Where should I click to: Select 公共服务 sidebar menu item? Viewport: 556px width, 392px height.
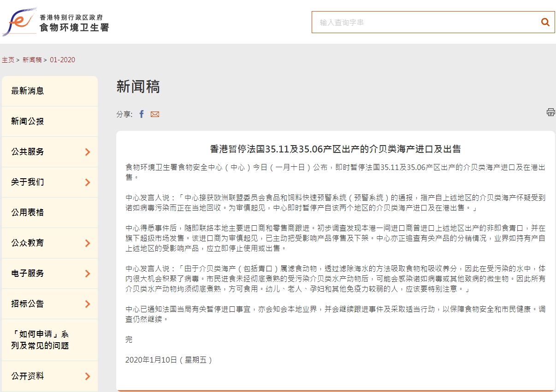point(50,152)
